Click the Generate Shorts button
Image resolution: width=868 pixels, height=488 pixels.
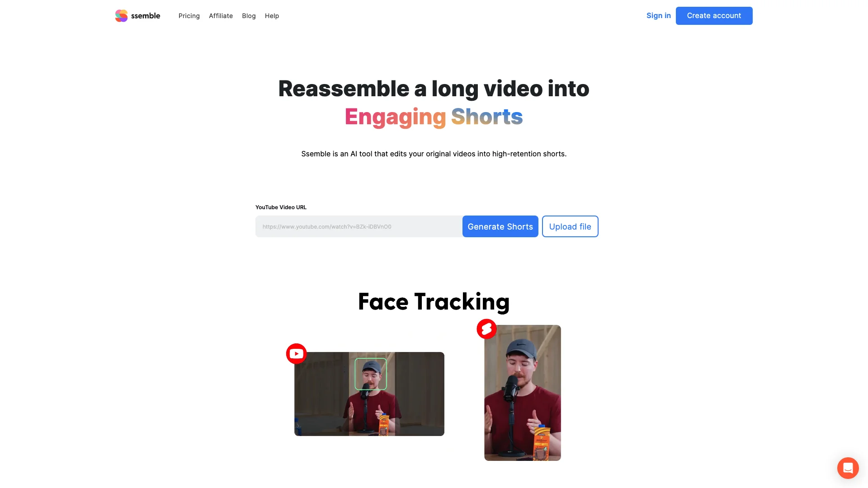[500, 226]
